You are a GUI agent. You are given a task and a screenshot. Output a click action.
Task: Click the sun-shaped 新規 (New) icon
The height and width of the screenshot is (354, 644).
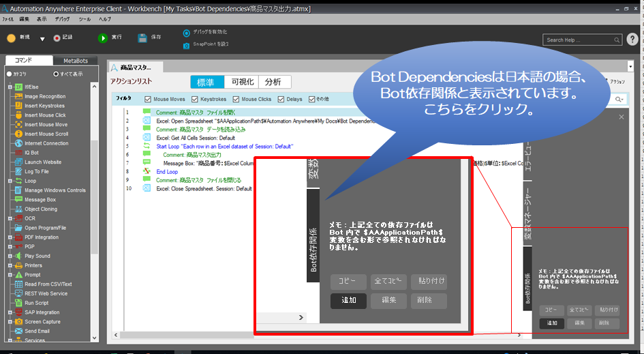(11, 38)
